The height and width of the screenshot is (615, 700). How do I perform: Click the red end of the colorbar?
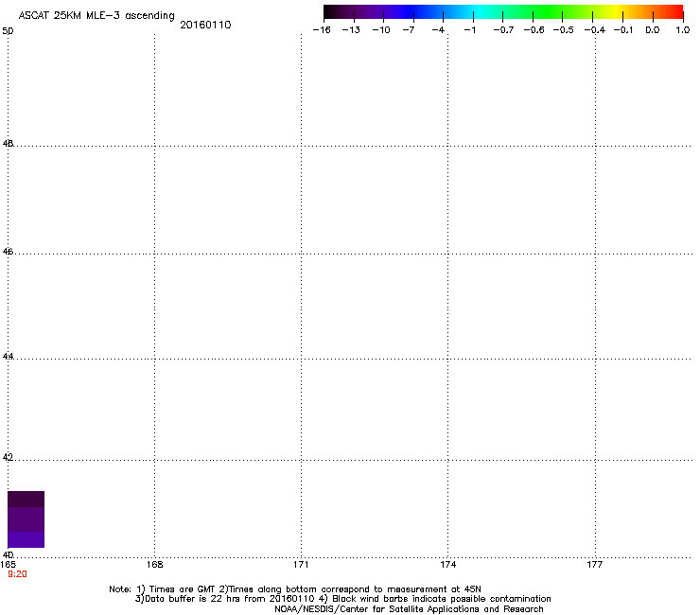676,12
